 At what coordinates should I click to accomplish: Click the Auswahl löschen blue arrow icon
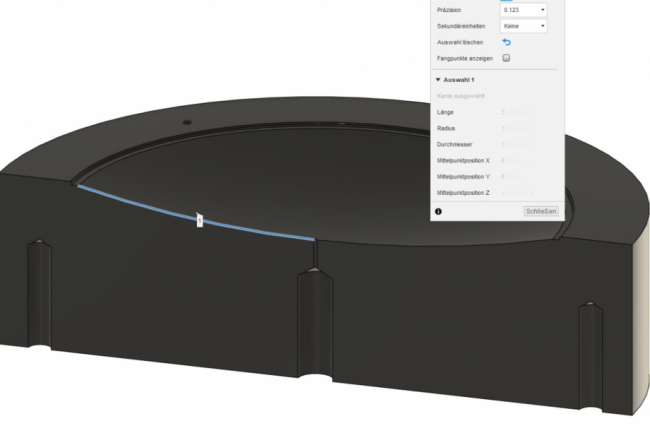[x=506, y=42]
